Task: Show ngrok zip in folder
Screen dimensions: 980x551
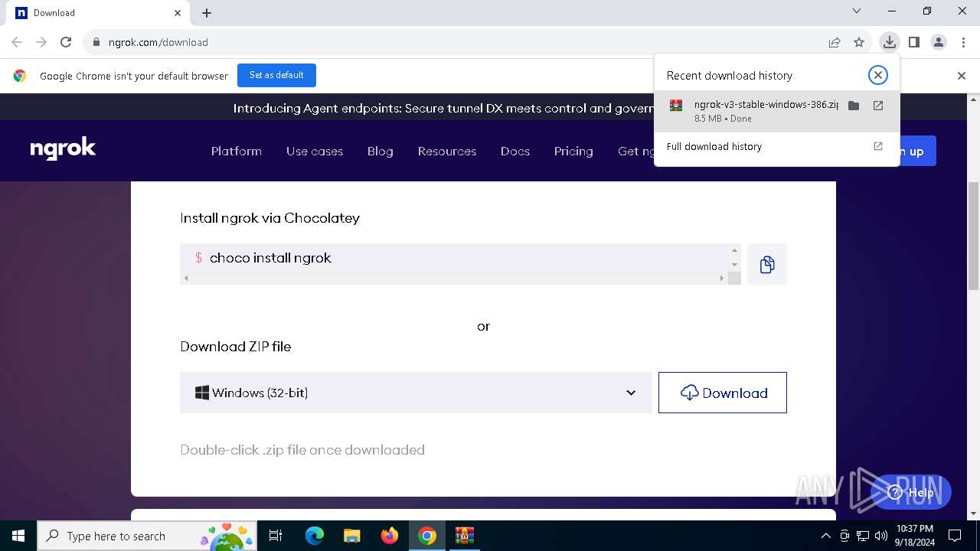Action: 854,106
